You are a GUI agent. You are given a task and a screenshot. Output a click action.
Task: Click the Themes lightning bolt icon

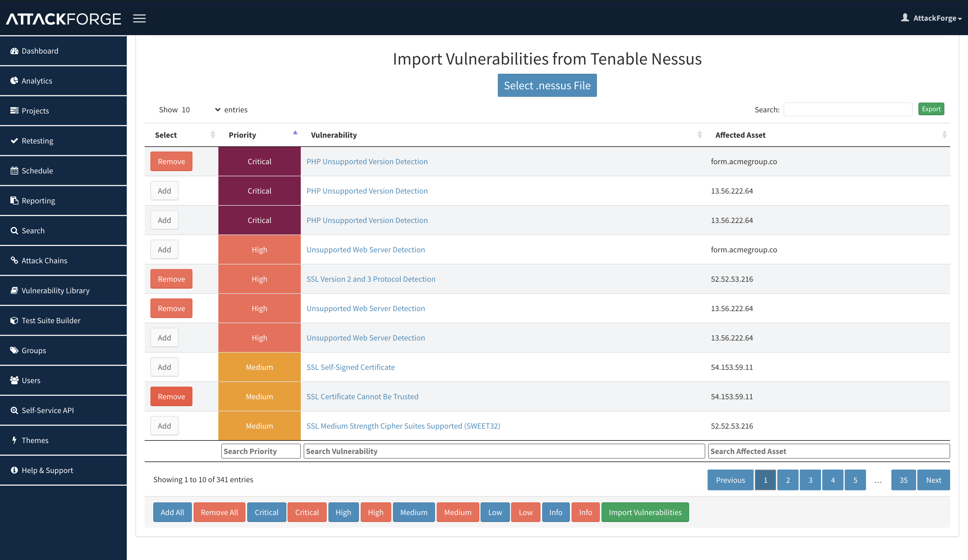(14, 440)
